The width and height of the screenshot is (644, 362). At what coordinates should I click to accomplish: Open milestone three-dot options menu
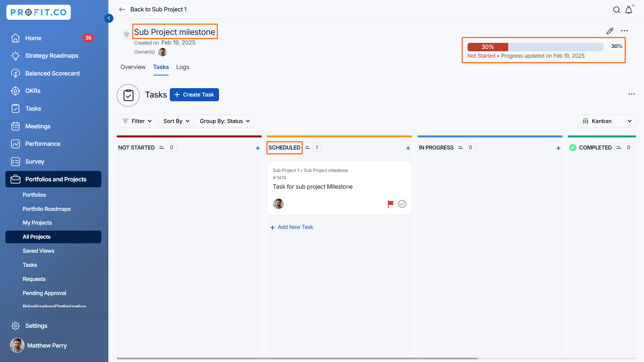pos(624,31)
